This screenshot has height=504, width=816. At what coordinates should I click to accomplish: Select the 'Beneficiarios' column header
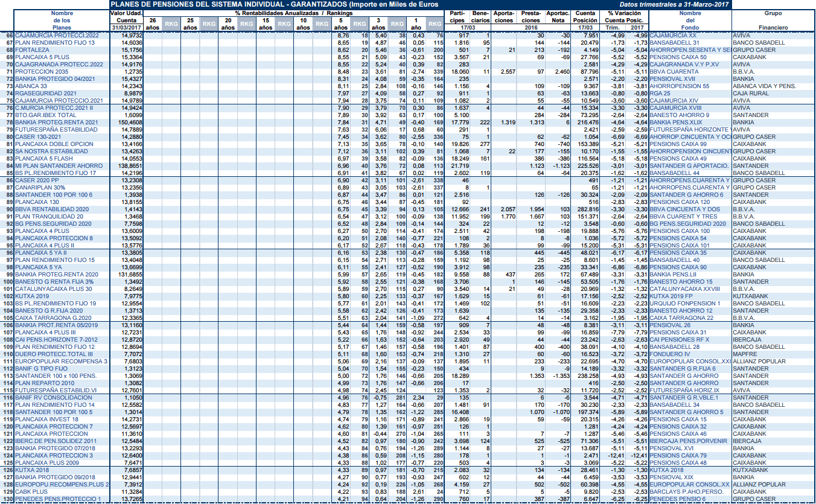[x=480, y=17]
